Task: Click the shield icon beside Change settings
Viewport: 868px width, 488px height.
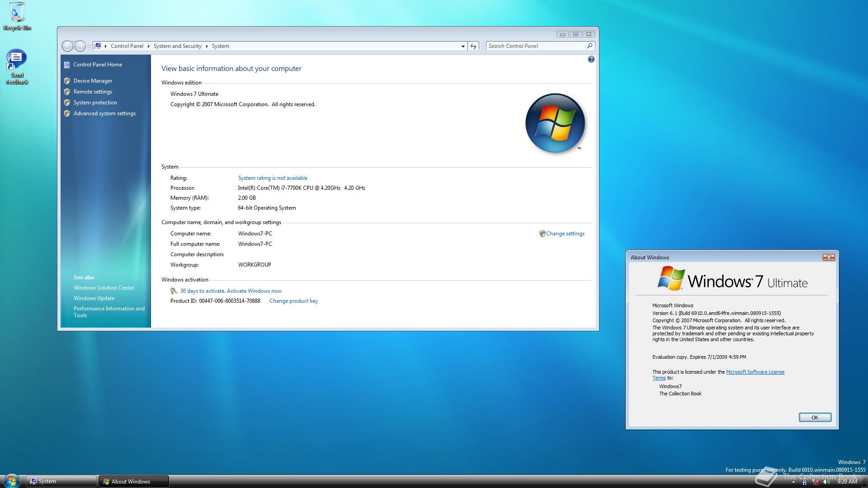Action: click(542, 234)
